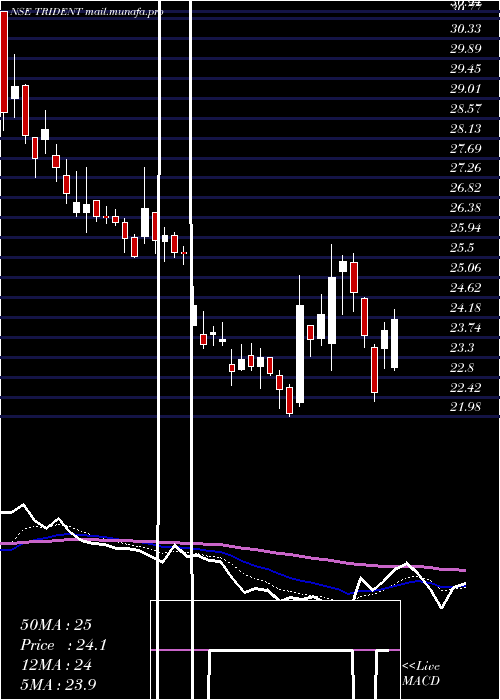Click the 24.62 price axis label
This screenshot has height=700, width=500.
[x=466, y=288]
